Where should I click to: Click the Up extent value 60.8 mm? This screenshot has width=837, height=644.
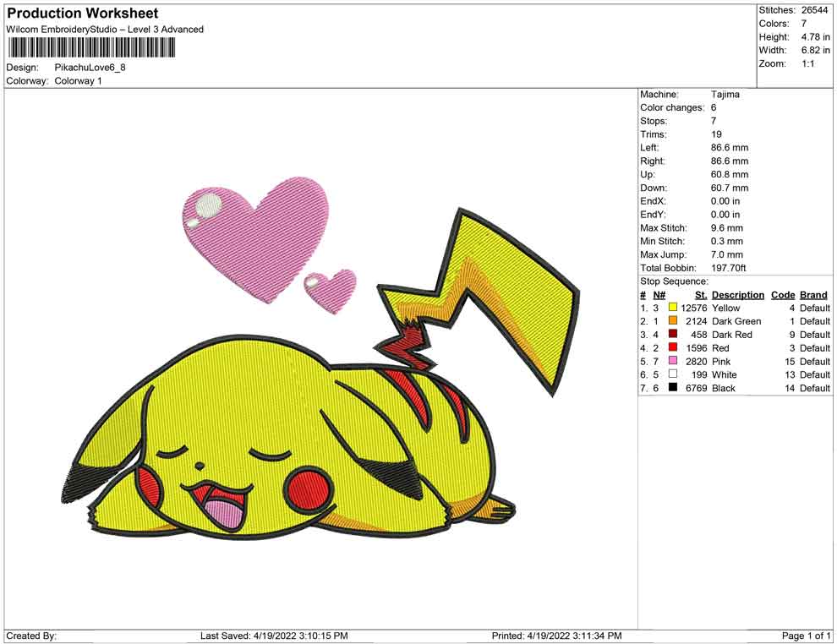(729, 174)
